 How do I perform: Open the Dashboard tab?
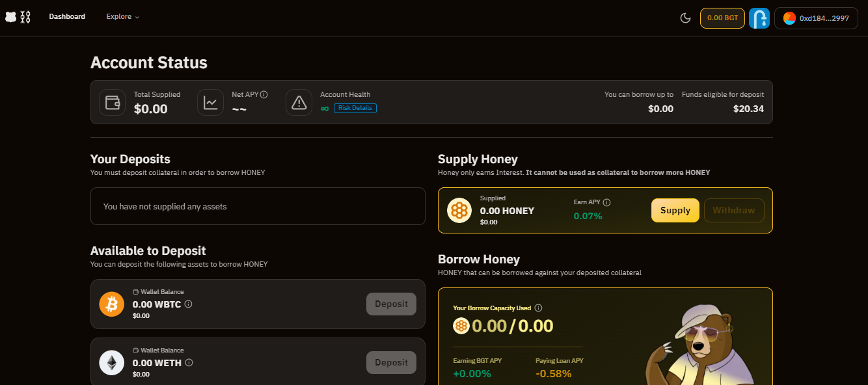coord(67,17)
